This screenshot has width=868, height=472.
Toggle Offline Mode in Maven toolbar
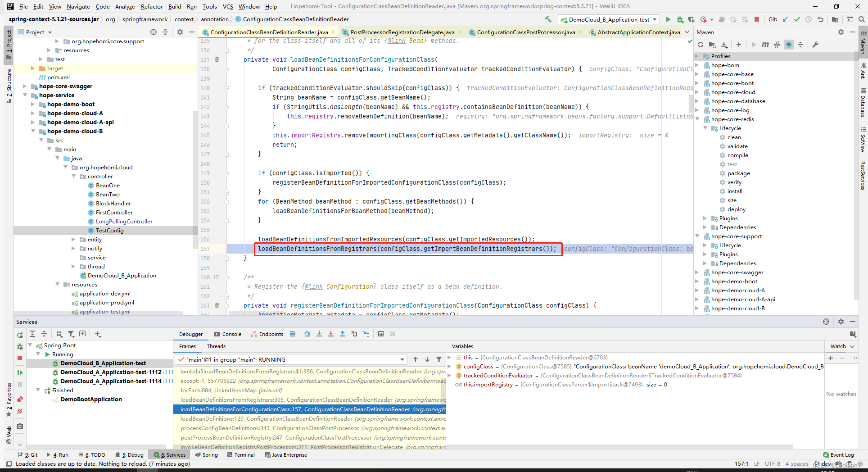pos(777,45)
